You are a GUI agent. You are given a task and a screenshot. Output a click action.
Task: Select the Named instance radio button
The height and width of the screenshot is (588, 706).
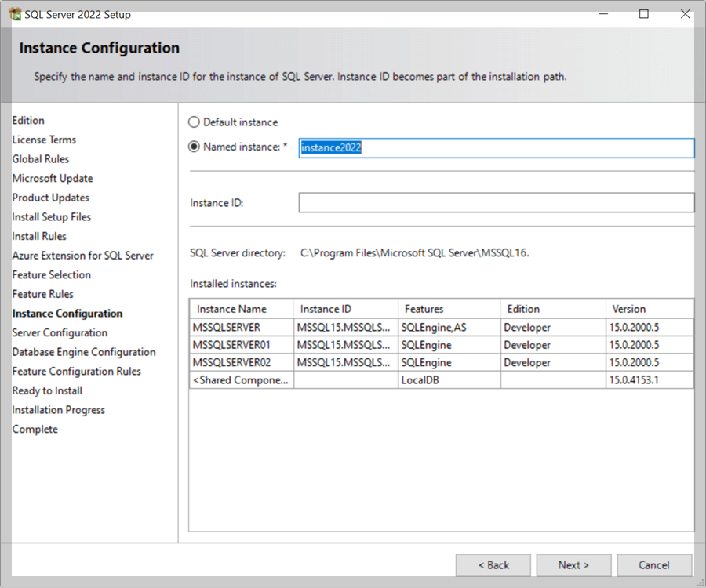[194, 147]
